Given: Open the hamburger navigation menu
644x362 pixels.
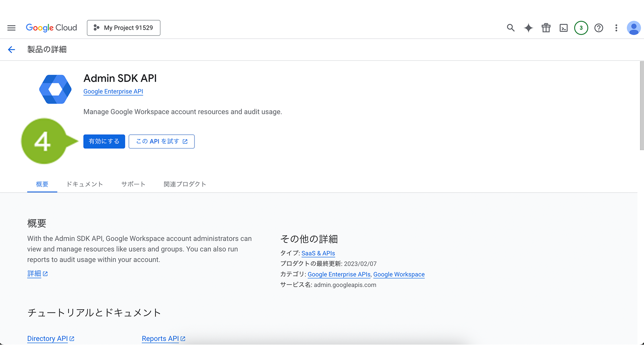Looking at the screenshot, I should (x=11, y=28).
